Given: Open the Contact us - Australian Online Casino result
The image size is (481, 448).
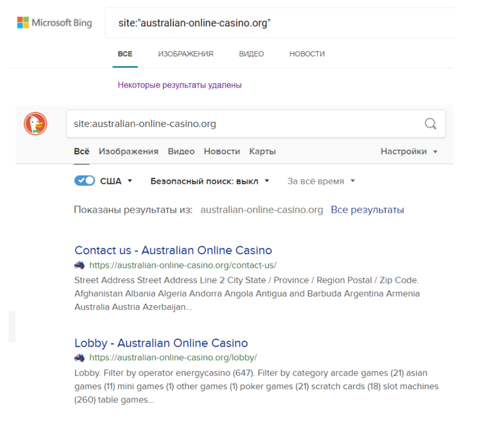Looking at the screenshot, I should point(173,250).
